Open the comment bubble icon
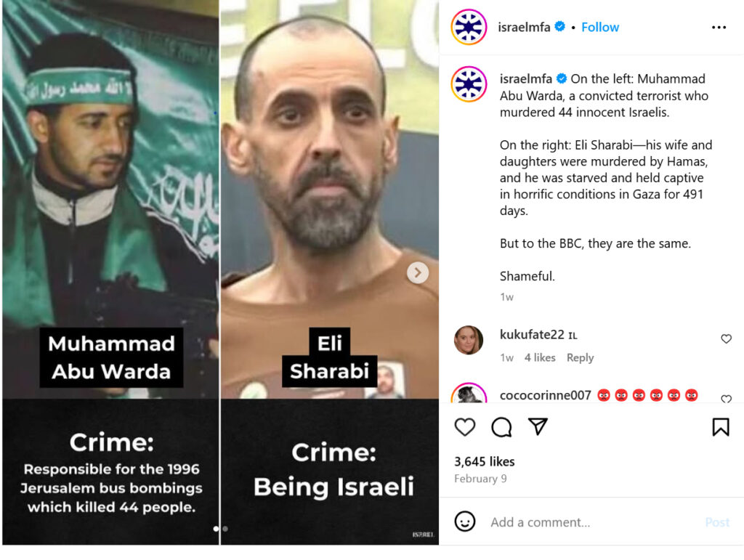Viewport: 744px width, 560px height. (501, 427)
